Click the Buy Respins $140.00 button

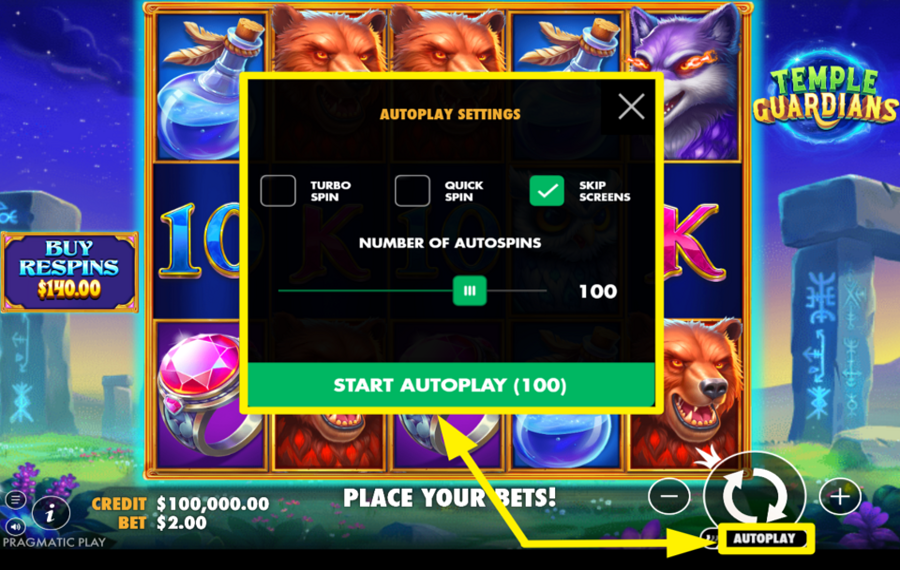click(69, 272)
